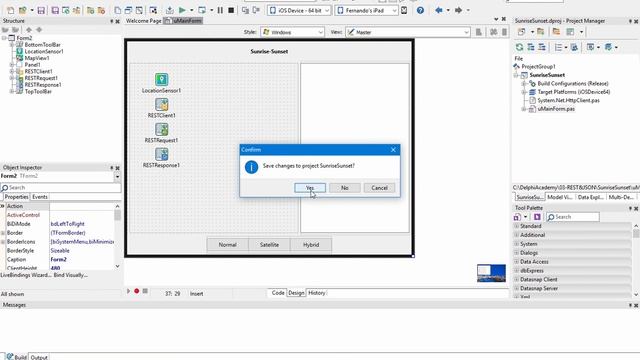Click the RESTRequest1 component icon on form
Viewport: 640px width, 360px height.
[x=161, y=129]
